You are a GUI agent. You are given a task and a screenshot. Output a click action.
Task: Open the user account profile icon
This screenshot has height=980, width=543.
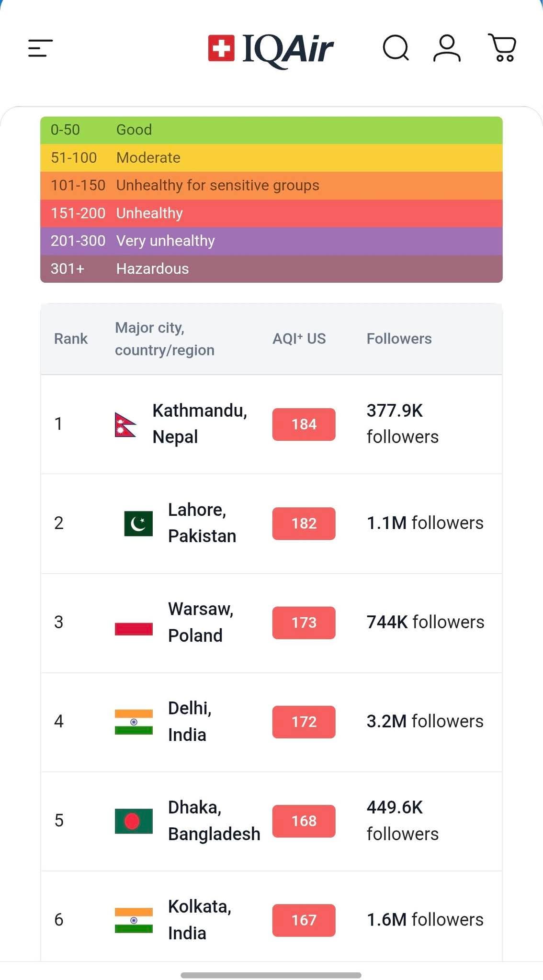(x=447, y=48)
